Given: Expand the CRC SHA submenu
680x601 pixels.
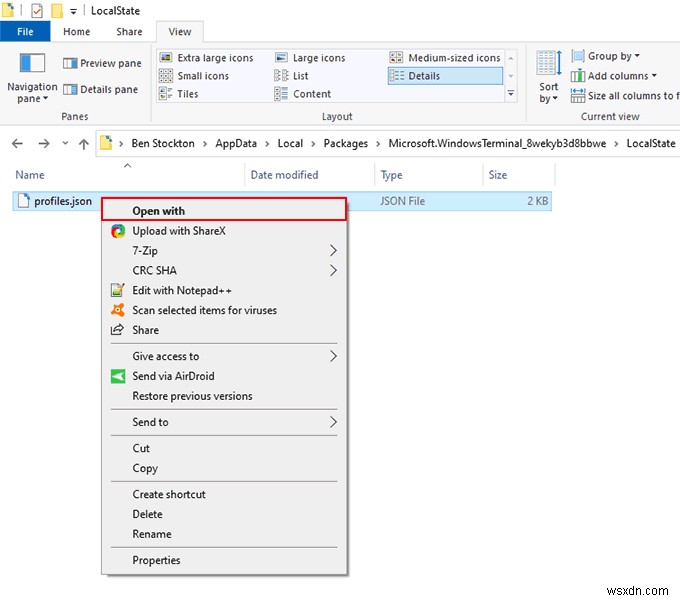Looking at the screenshot, I should click(224, 271).
